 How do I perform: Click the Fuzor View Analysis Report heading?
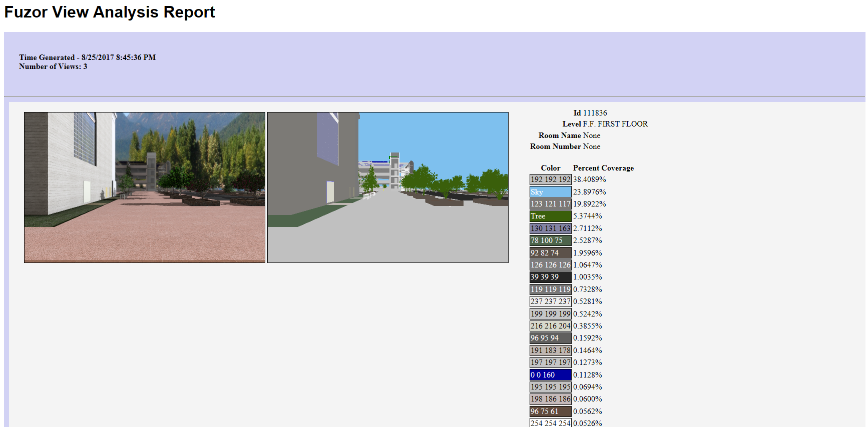(x=110, y=12)
